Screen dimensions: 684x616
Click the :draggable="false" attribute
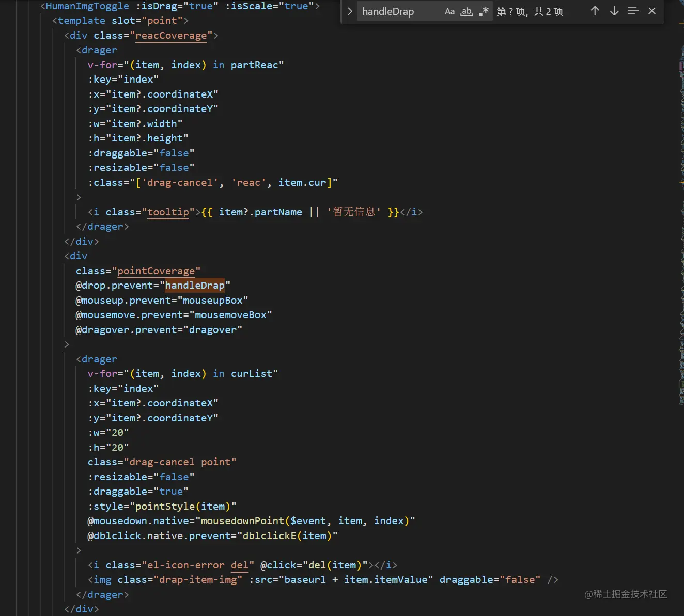coord(141,153)
